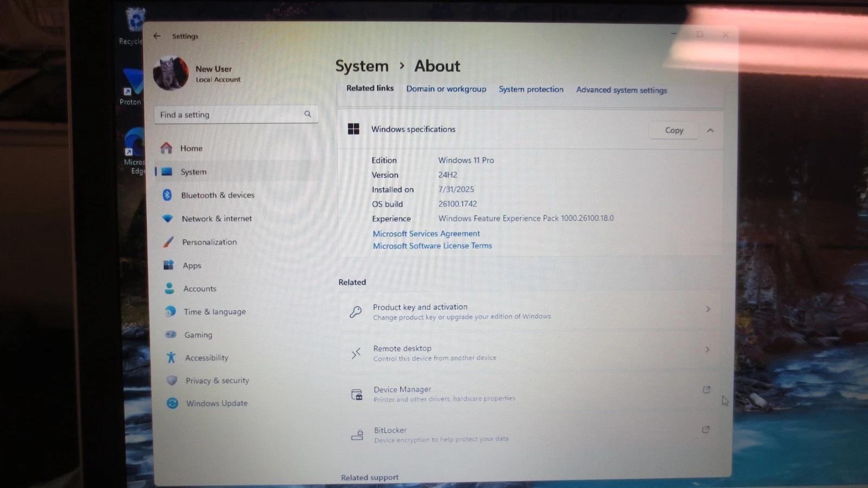Click the Windows 11 Pro edition text
The image size is (868, 488).
tap(466, 160)
